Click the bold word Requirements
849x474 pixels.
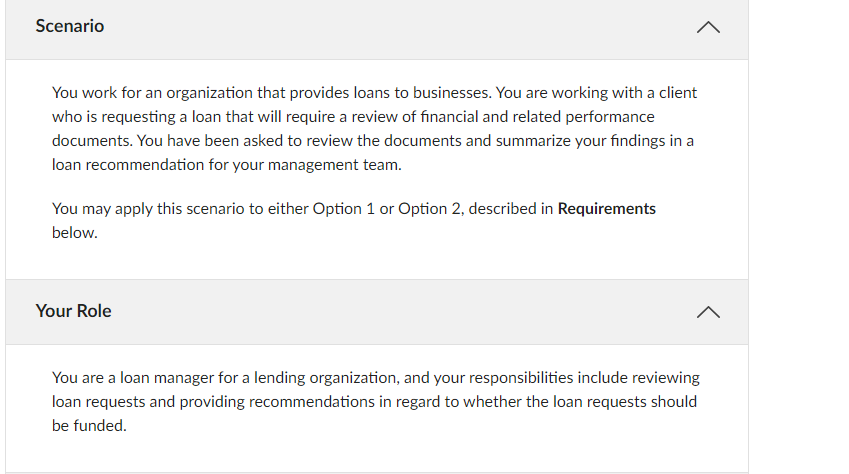606,209
